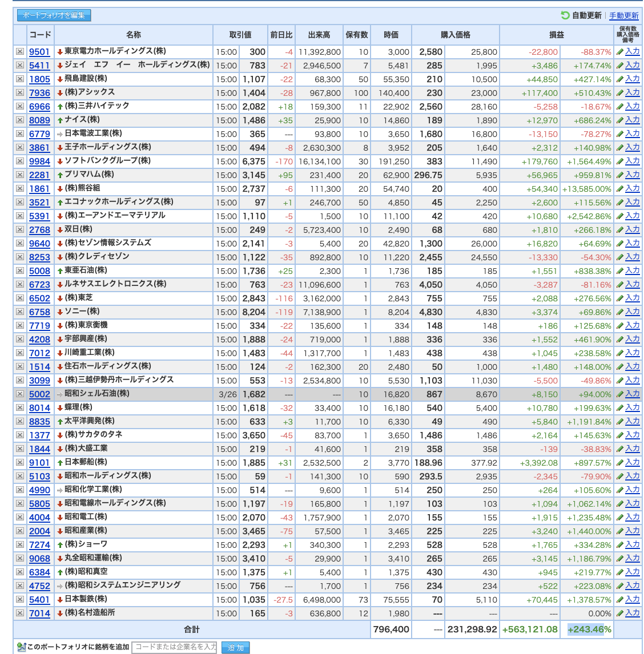Click pencil edit icon for 日本電波工業 row
The image size is (644, 654).
[x=620, y=134]
